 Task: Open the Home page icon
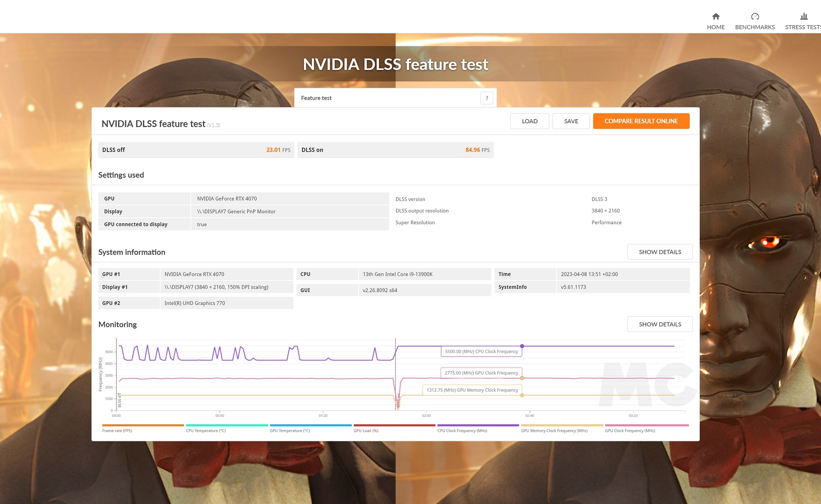[716, 17]
